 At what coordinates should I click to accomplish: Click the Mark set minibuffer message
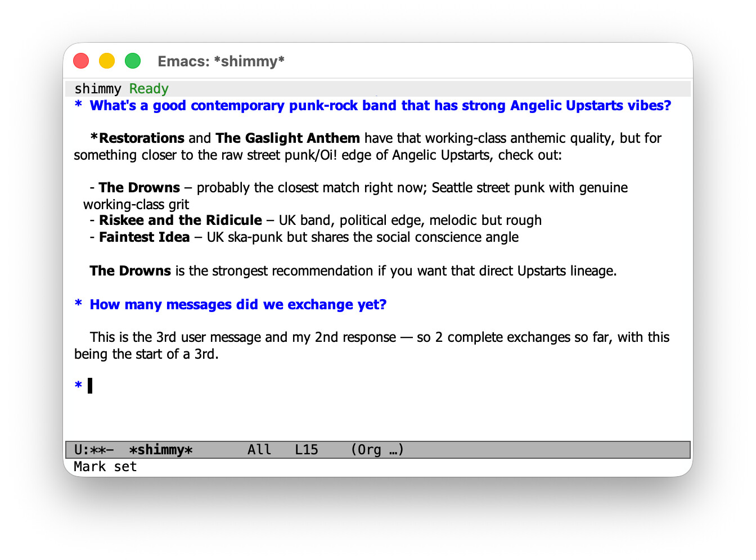pos(105,466)
